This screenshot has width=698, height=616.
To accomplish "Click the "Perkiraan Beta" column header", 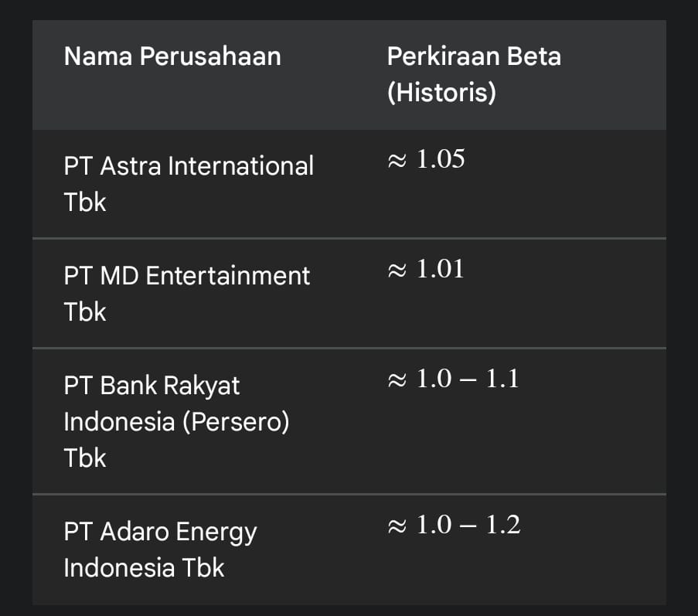I will coord(473,56).
